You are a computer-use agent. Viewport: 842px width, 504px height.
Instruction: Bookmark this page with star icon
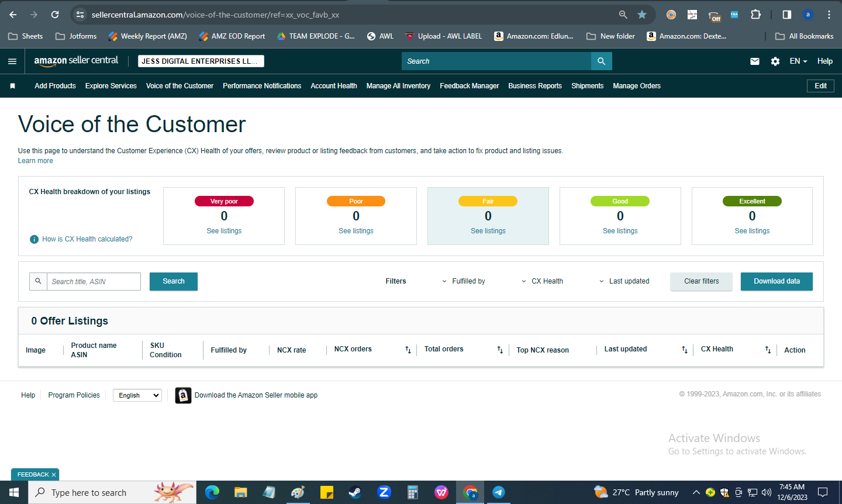pyautogui.click(x=642, y=15)
